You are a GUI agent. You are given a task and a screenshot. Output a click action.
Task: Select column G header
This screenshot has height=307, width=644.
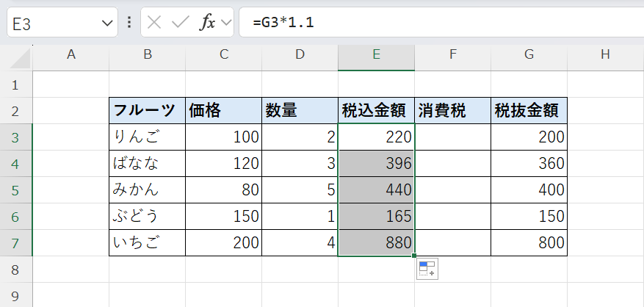pyautogui.click(x=529, y=54)
